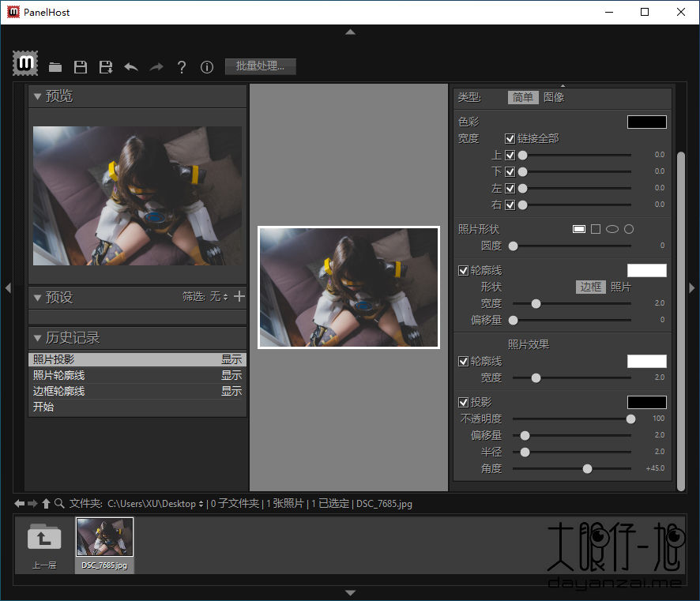This screenshot has width=700, height=601.
Task: Toggle the frame 轮廓线 checkbox above 形状
Action: tap(464, 271)
